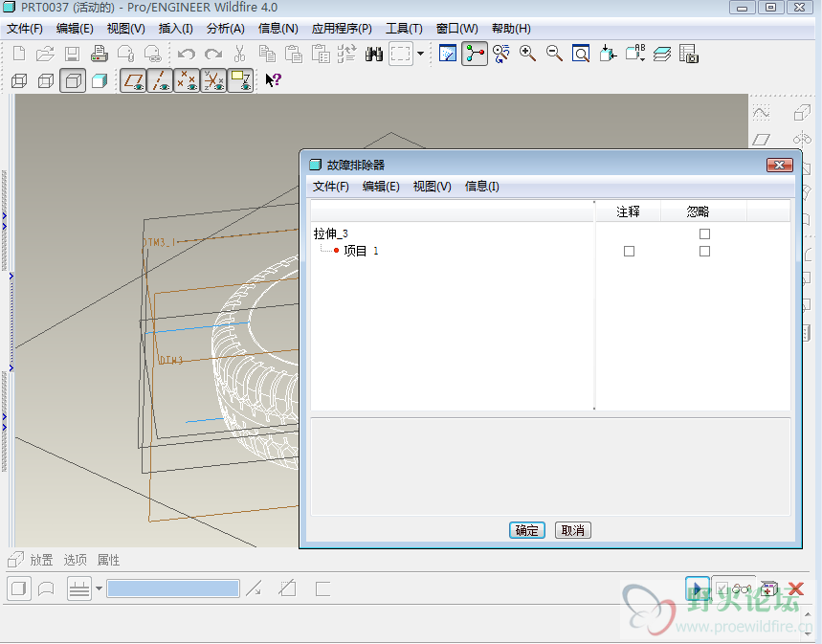Select 拉伸_3 tree entry
The height and width of the screenshot is (644, 822).
(331, 233)
